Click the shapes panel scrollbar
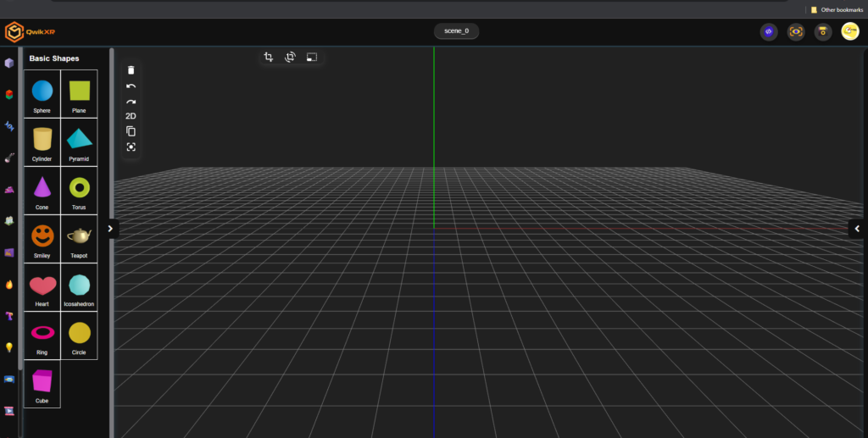Viewport: 868px width, 438px height. pos(112,243)
